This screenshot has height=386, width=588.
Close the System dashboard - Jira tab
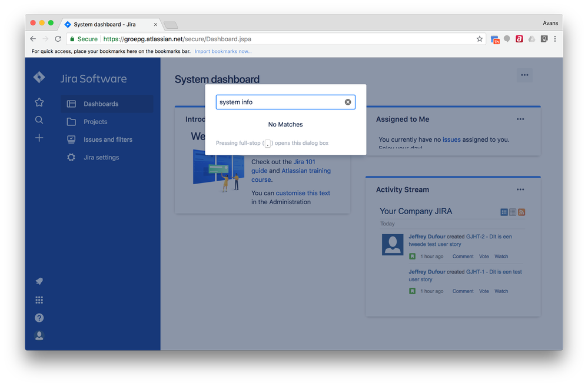(155, 24)
